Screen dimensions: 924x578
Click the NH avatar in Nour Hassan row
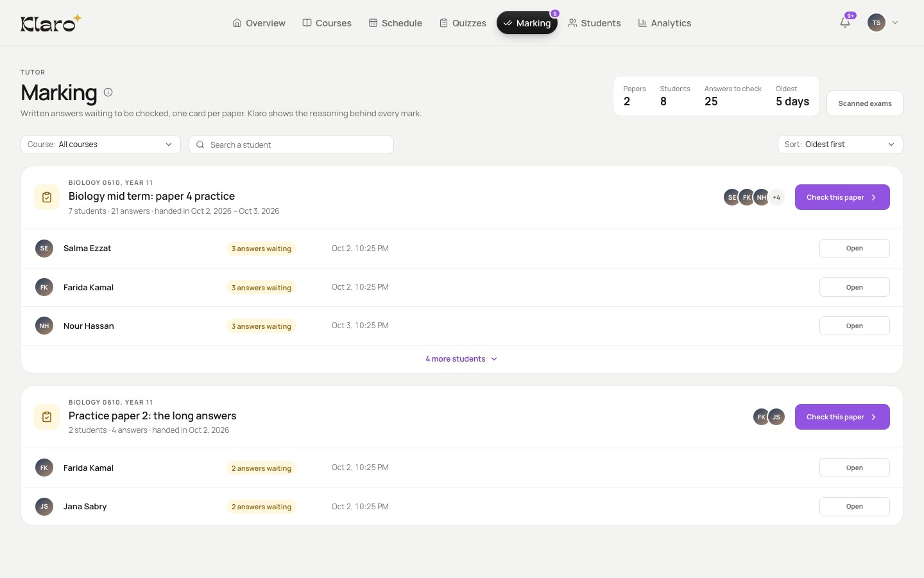(x=44, y=326)
